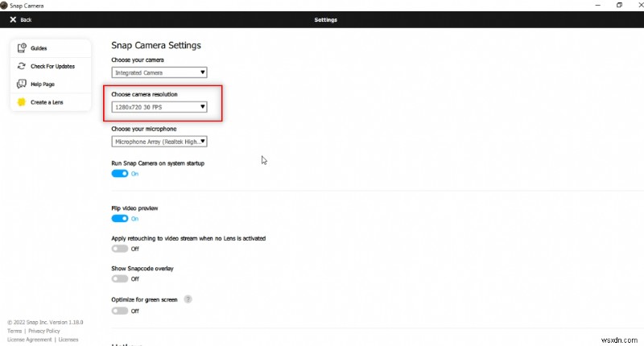Disable Run Snap Camera on system startup
The image size is (644, 346).
click(x=119, y=174)
